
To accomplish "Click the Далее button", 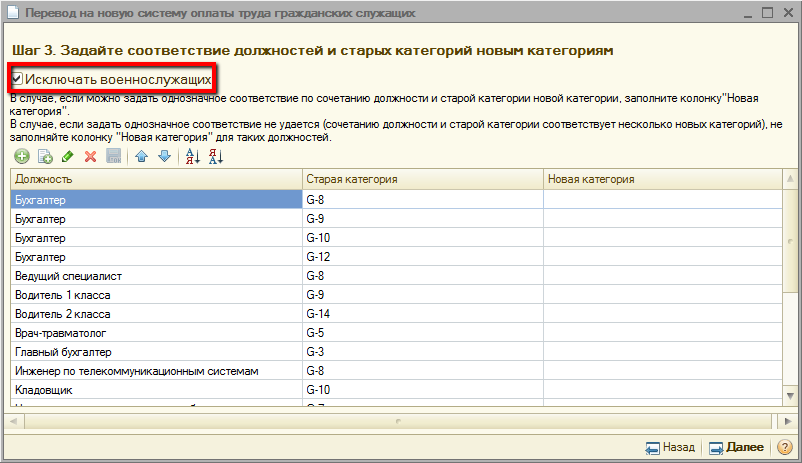I will click(x=736, y=447).
